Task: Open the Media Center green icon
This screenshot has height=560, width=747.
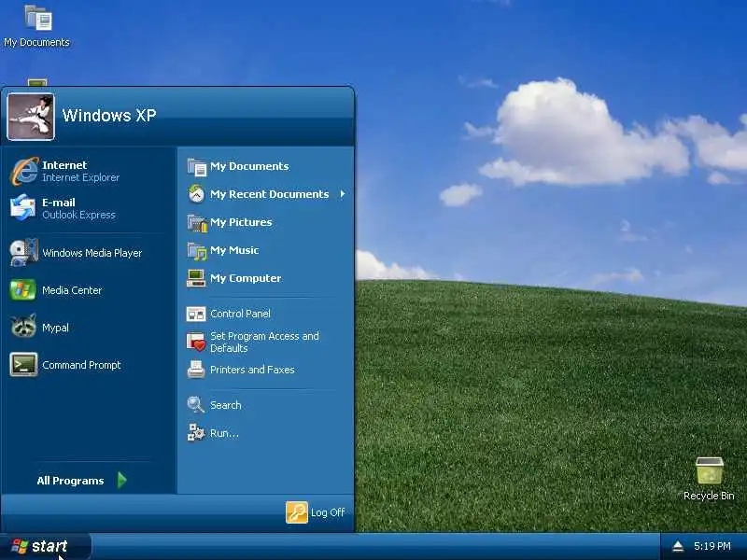Action: tap(22, 290)
